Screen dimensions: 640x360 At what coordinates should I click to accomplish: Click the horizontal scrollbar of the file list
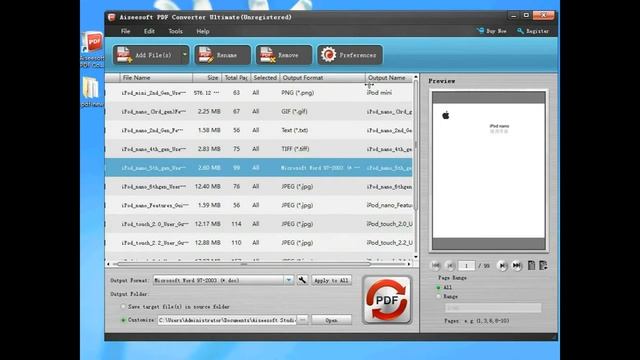click(244, 264)
